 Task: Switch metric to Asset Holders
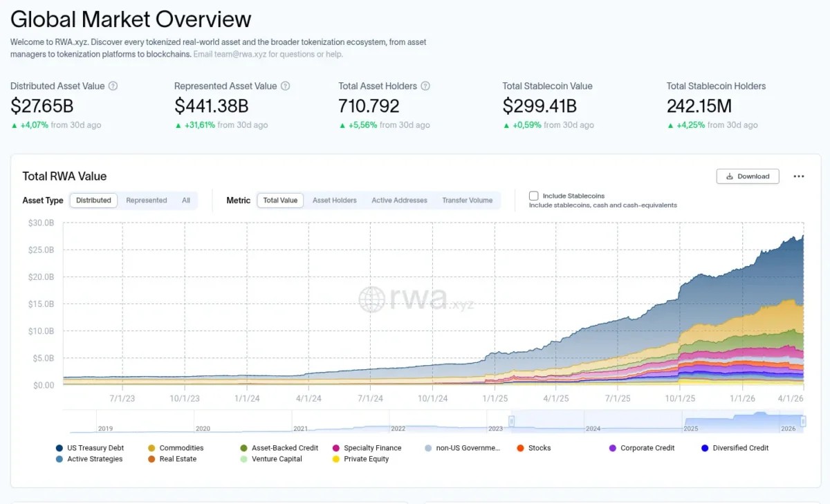click(x=335, y=200)
